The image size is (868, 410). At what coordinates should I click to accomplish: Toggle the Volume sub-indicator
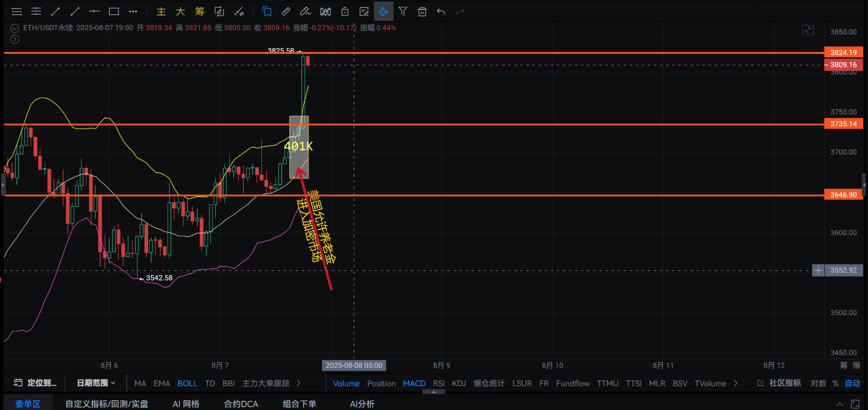(346, 383)
